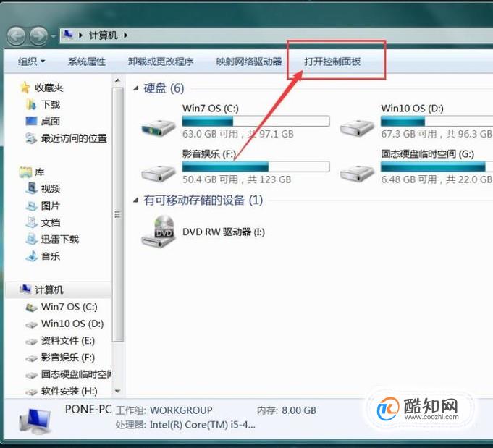Click the computer icon in the address bar
The height and width of the screenshot is (448, 493).
[x=67, y=35]
